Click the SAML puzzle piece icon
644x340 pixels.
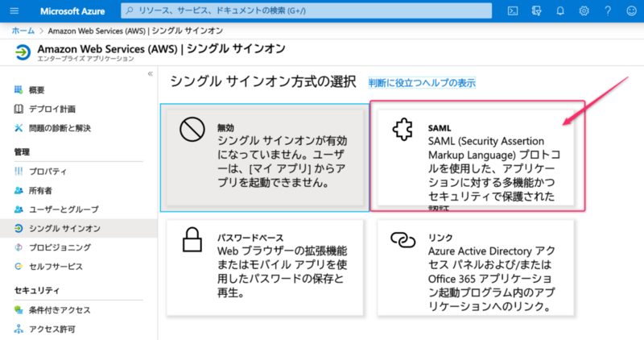point(402,130)
